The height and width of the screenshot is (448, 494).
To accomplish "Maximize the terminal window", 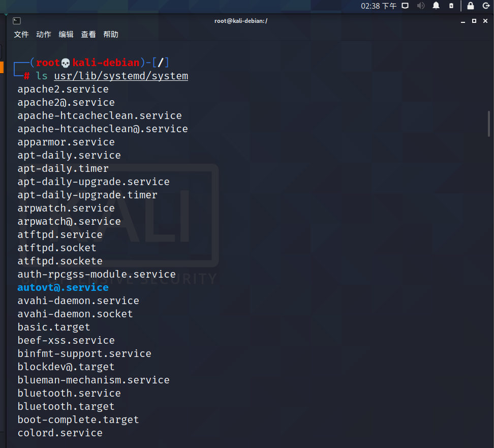I will pyautogui.click(x=474, y=21).
